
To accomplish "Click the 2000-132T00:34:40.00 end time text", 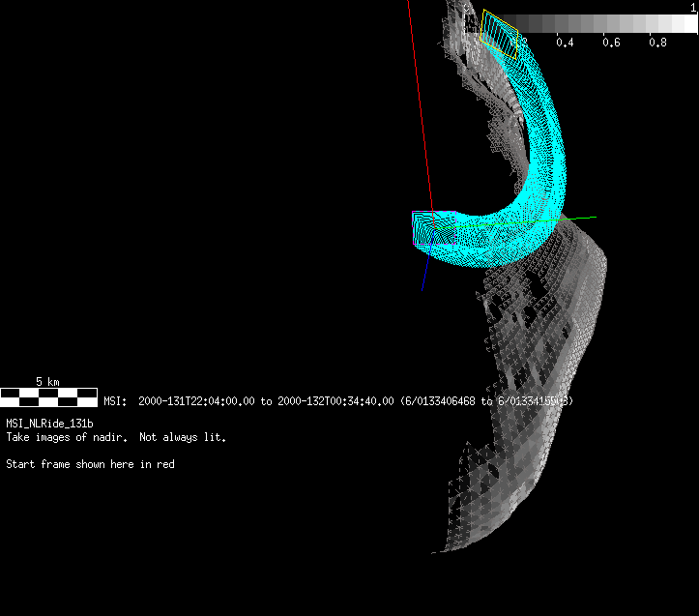I will pos(335,400).
